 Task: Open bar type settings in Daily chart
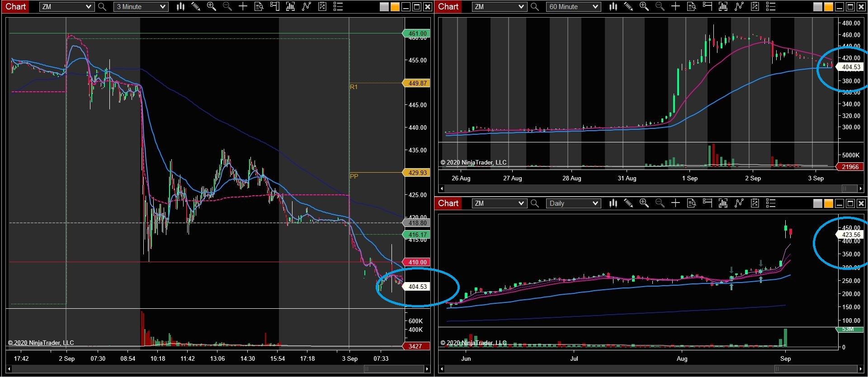point(613,203)
